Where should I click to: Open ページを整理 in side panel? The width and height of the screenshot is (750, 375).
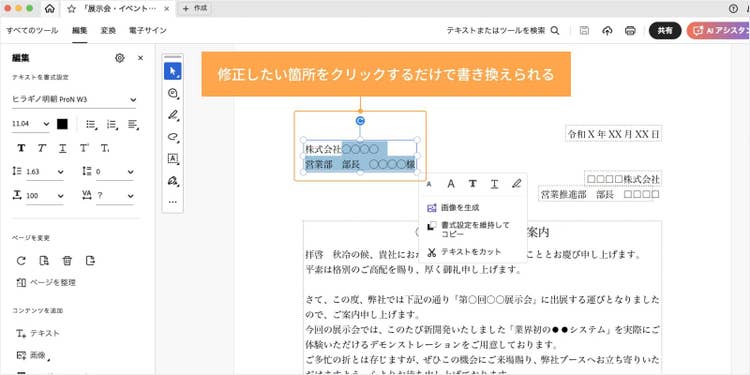[46, 283]
